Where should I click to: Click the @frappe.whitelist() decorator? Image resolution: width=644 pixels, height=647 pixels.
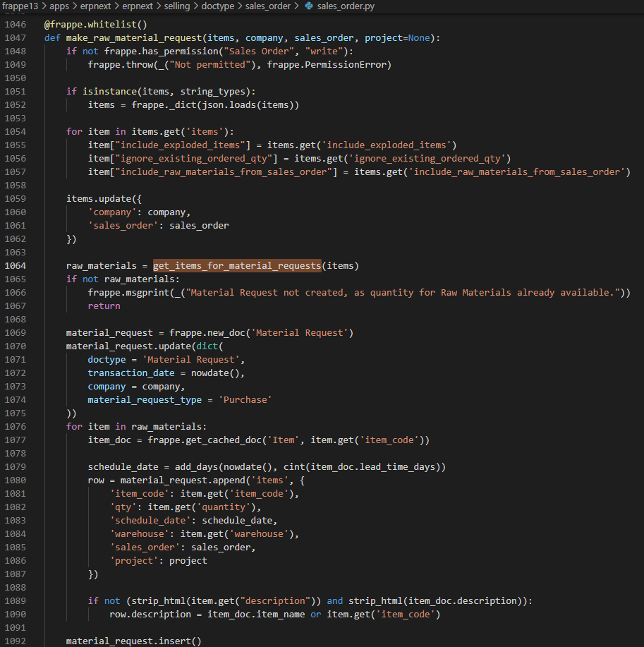coord(96,25)
